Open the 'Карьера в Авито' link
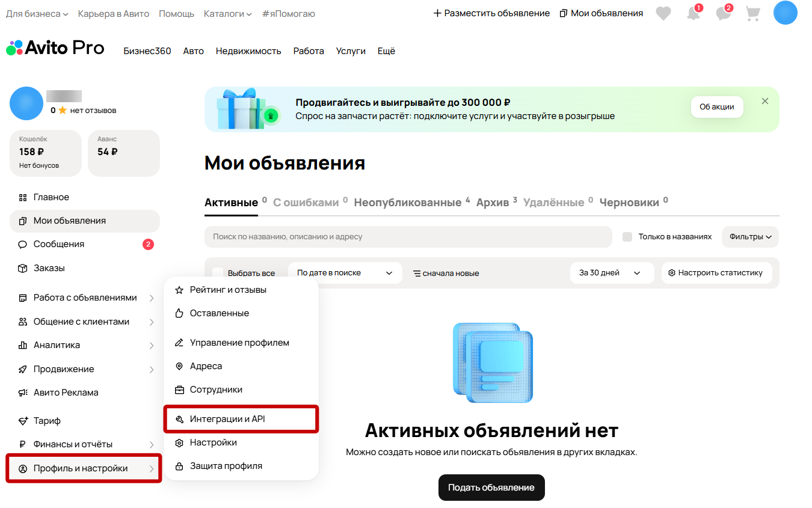Screen dimensions: 812x508 coord(114,13)
